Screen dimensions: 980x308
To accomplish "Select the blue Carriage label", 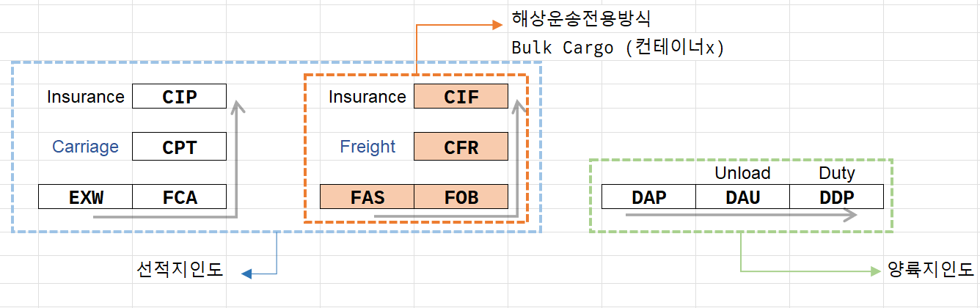I will tap(85, 147).
